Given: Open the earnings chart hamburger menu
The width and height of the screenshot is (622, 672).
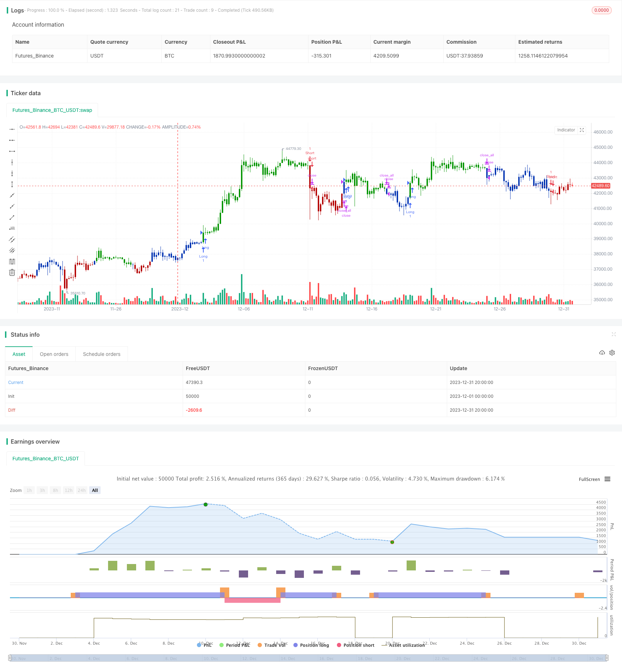Looking at the screenshot, I should click(x=607, y=479).
